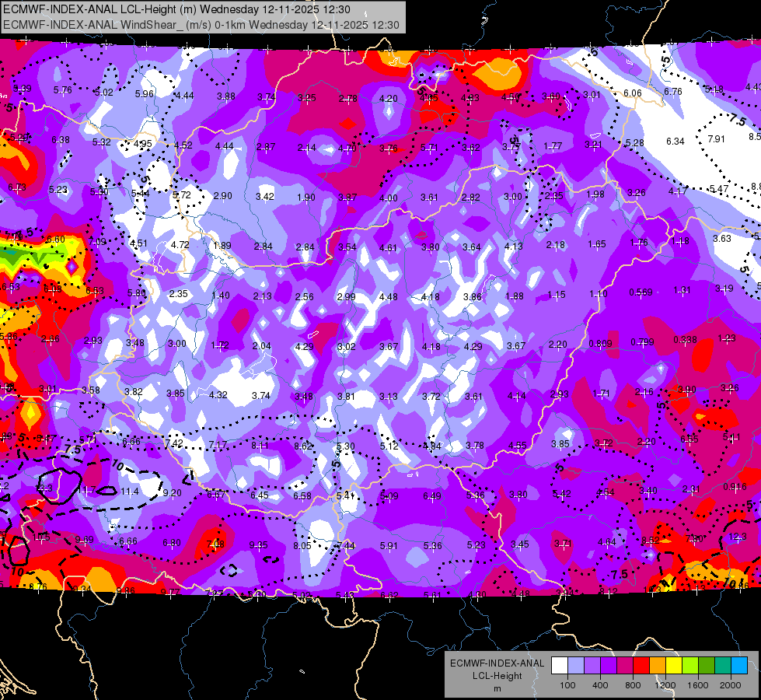Click the grid value '8.52'
The width and height of the screenshot is (761, 700).
651,541
